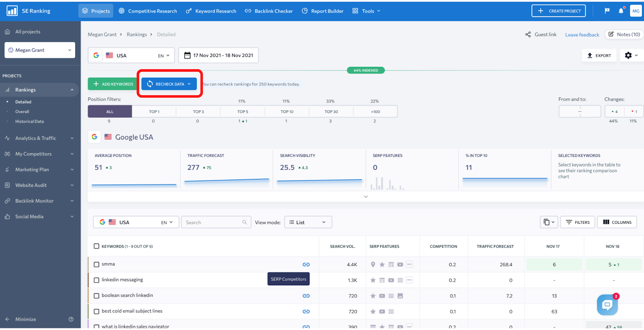
Task: Check the boolean search linkedin checkbox
Action: click(97, 296)
